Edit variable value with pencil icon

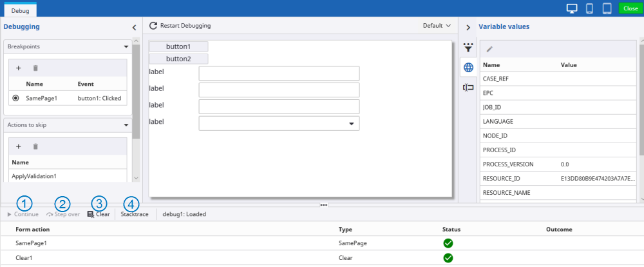(489, 49)
